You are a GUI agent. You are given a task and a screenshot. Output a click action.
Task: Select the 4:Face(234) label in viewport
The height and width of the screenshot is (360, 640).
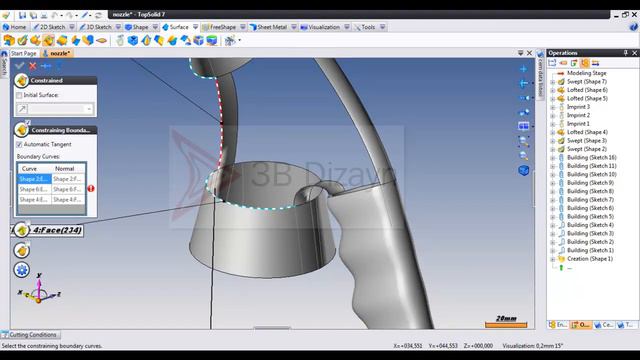[x=57, y=230]
